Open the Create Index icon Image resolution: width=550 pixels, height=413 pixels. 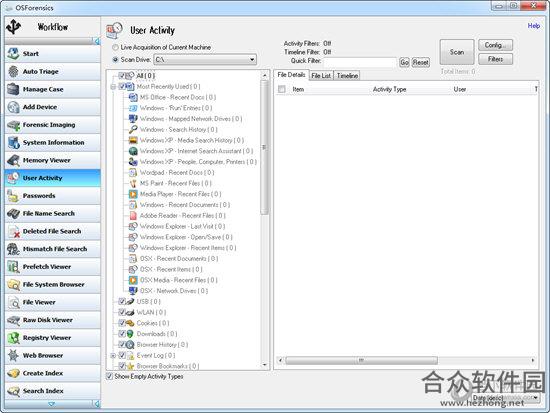pyautogui.click(x=13, y=373)
